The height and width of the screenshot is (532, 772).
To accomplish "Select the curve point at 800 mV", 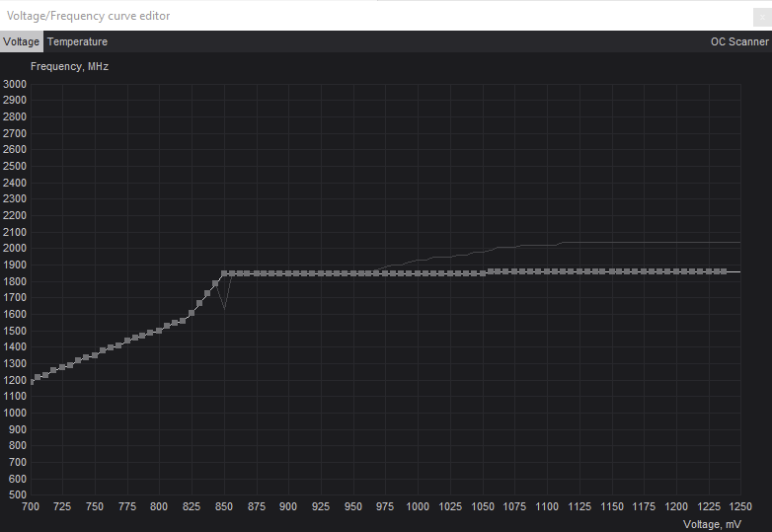I will [x=159, y=331].
